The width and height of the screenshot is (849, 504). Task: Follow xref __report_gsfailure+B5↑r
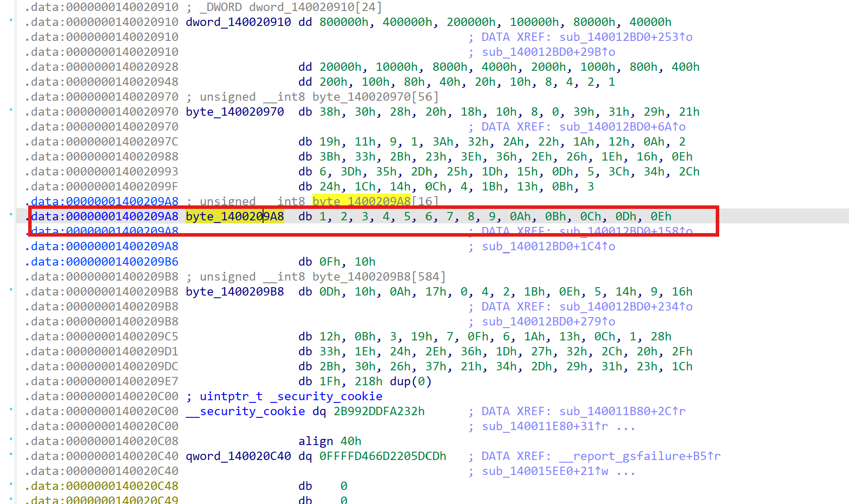(640, 456)
